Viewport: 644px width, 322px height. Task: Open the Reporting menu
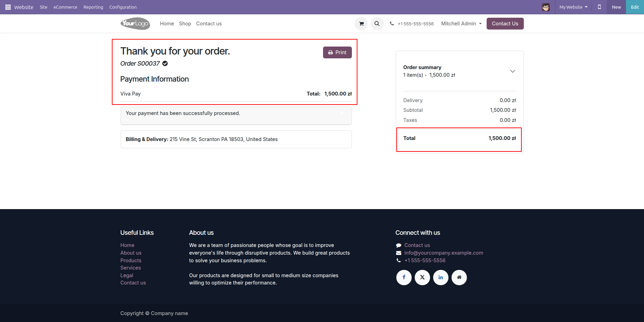[x=93, y=7]
